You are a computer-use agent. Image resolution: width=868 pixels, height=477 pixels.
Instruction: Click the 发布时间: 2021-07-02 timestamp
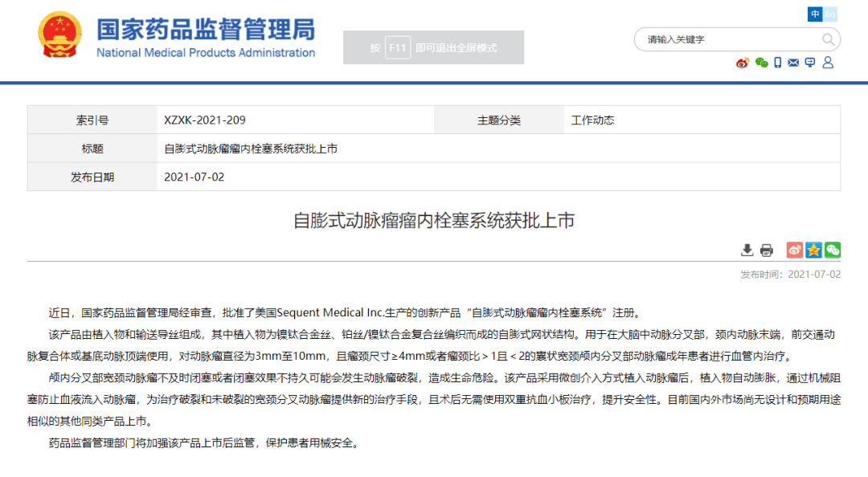pos(791,275)
